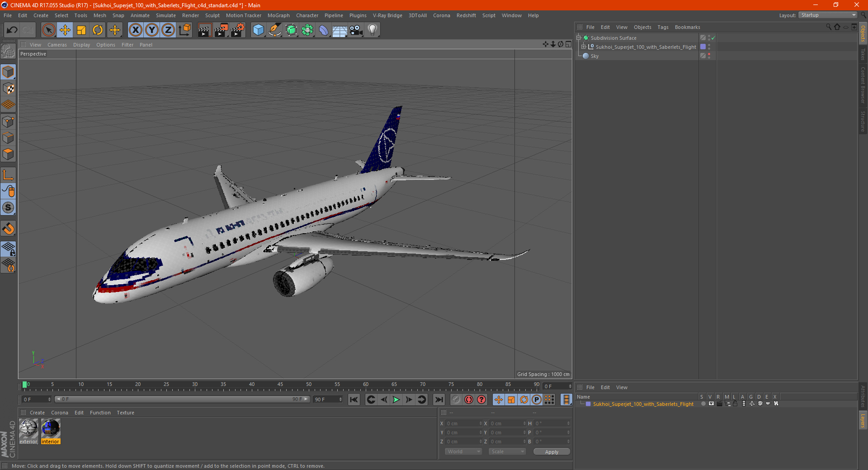Switch to Points mode

(x=8, y=122)
